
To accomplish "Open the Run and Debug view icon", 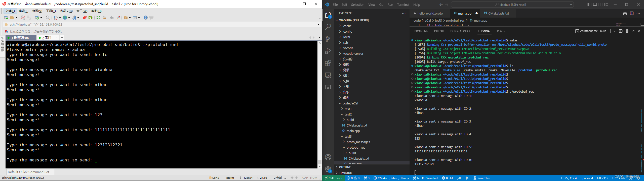I will [x=328, y=51].
